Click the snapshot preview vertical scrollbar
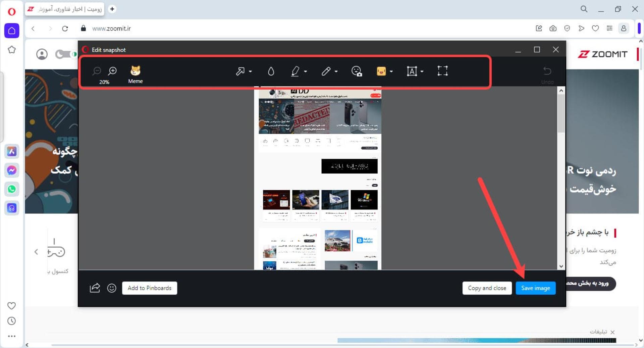 coord(561,178)
